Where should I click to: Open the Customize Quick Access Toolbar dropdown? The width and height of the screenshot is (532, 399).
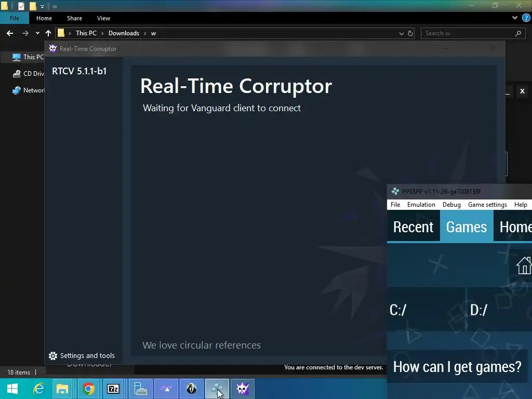click(42, 6)
